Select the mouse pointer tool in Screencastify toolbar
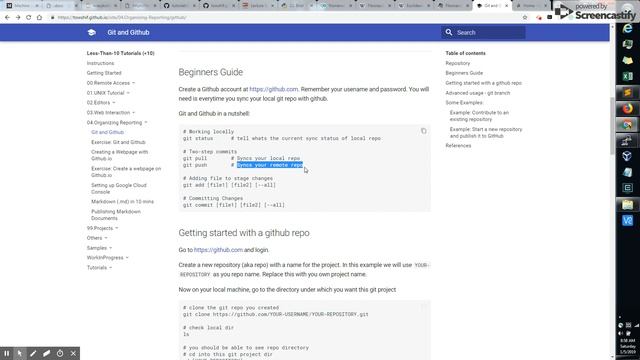This screenshot has height=360, width=640. click(20, 353)
